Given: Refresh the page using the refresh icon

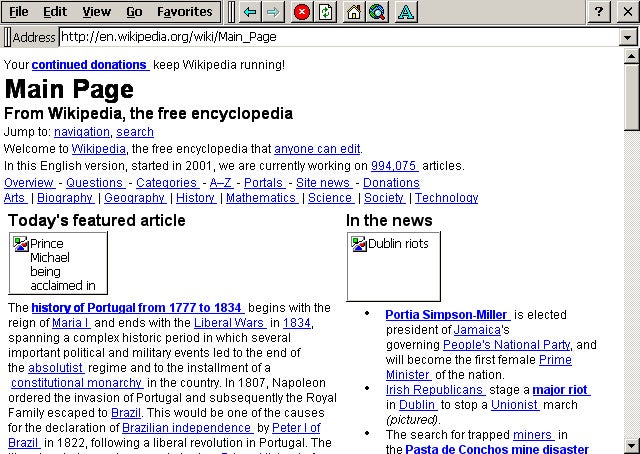Looking at the screenshot, I should (x=325, y=12).
